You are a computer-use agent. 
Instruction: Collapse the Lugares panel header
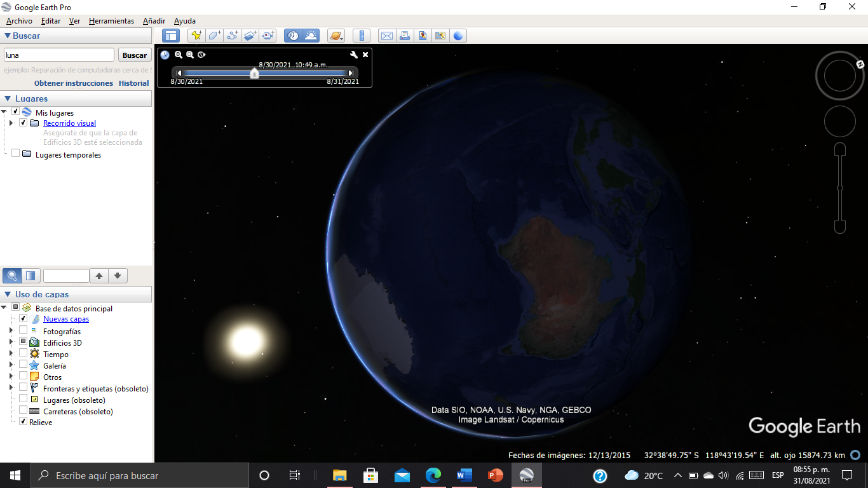(x=76, y=98)
